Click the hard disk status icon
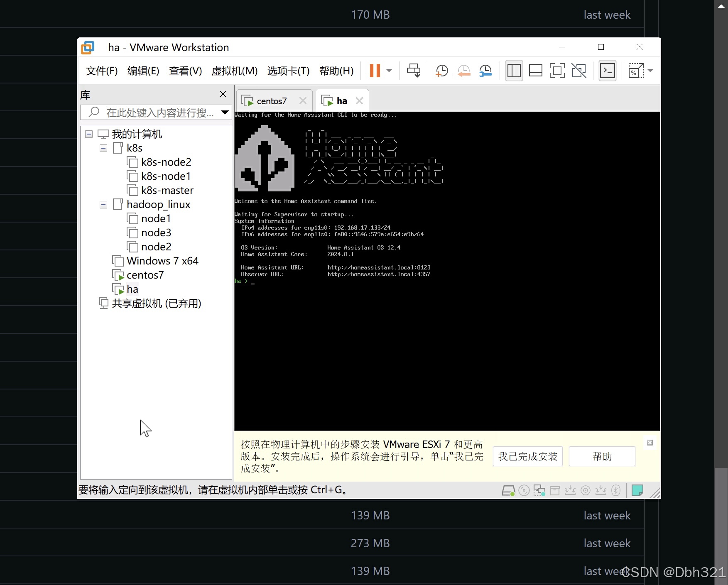 [508, 491]
